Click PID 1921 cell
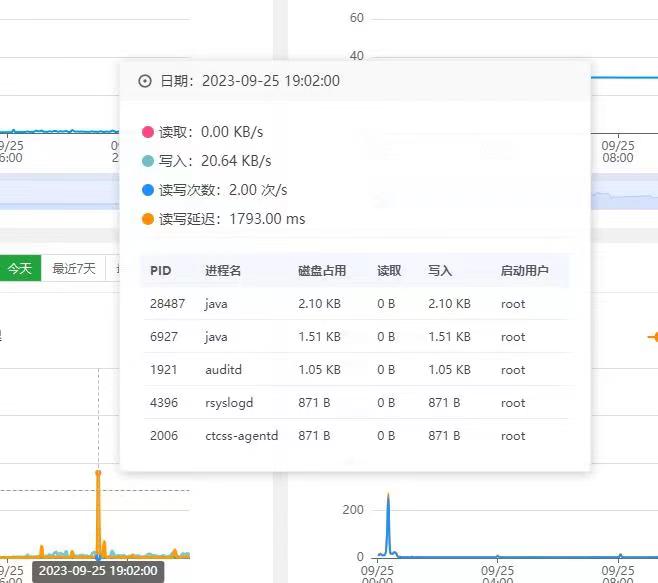Viewport: 658px width, 583px height. coord(163,370)
